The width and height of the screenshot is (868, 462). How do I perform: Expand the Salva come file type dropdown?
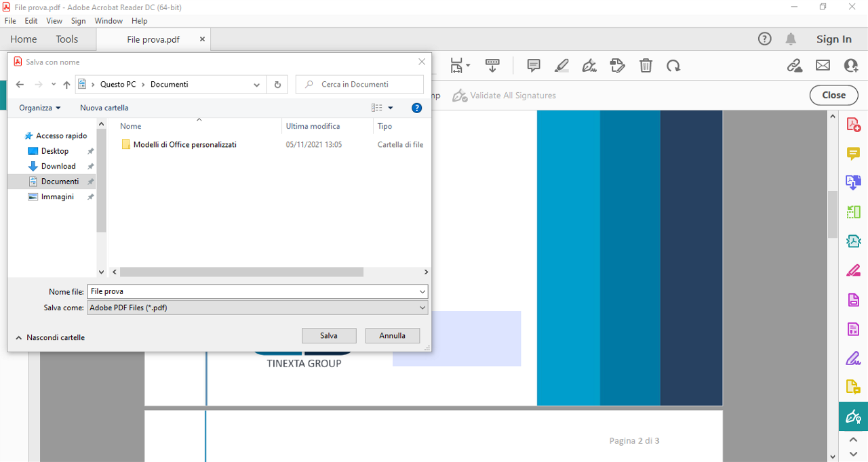point(422,308)
